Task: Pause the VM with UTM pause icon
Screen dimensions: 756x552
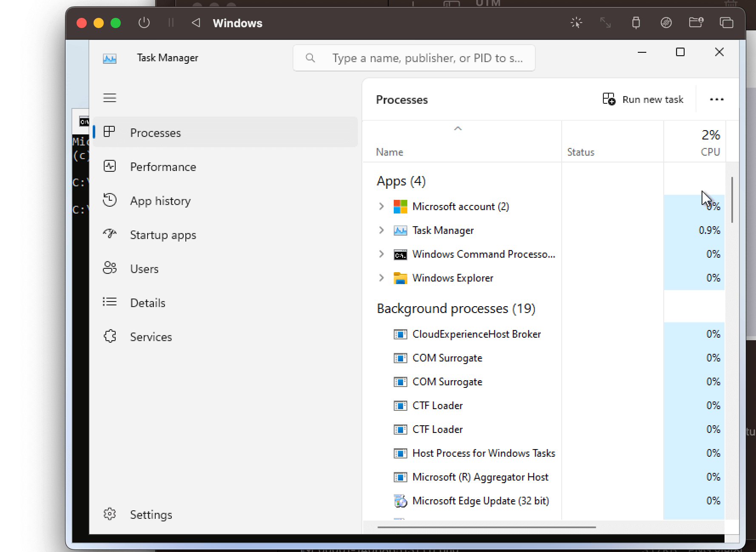Action: [171, 23]
